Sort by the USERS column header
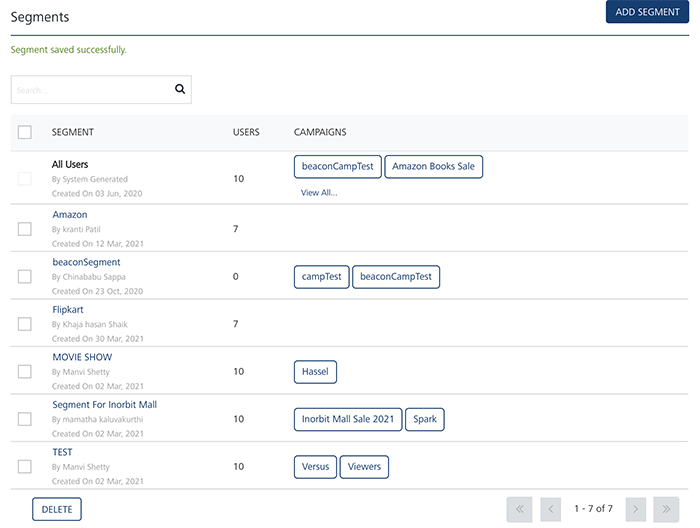The height and width of the screenshot is (528, 700). pos(246,132)
